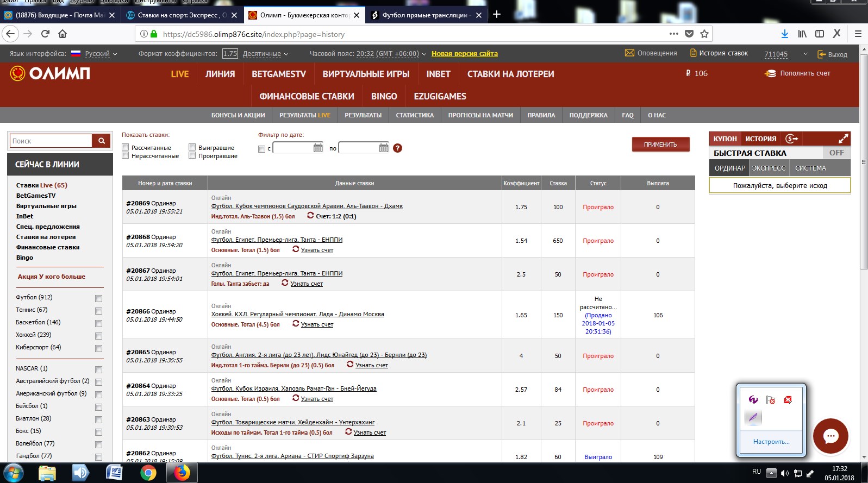Reload the page in Firefox
868x483 pixels.
(x=46, y=34)
